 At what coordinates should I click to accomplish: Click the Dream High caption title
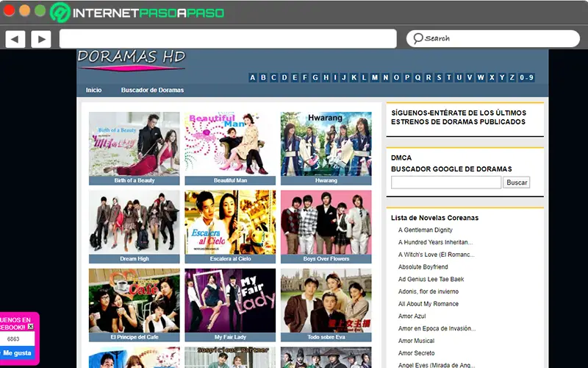point(135,259)
